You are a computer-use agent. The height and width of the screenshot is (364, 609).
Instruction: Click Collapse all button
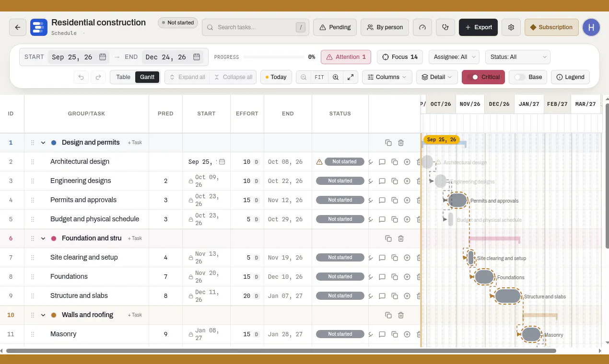coord(233,77)
